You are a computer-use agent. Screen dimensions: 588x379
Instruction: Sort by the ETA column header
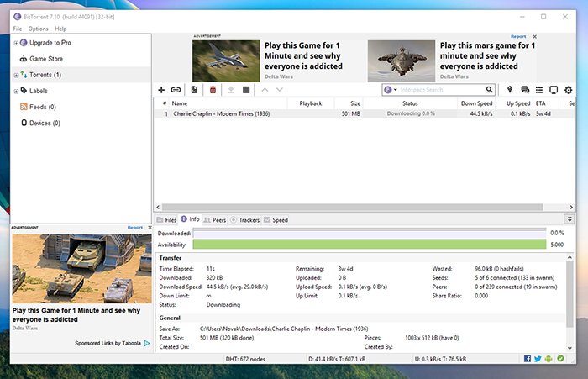546,103
